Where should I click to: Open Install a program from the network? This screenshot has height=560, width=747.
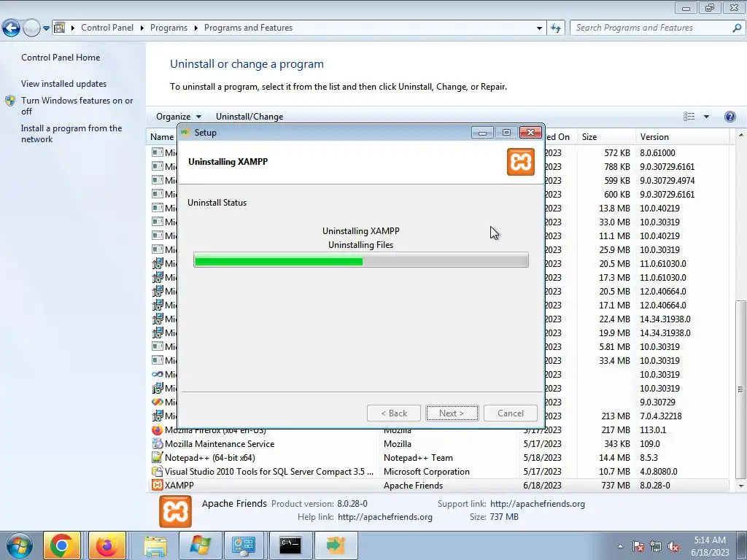71,134
